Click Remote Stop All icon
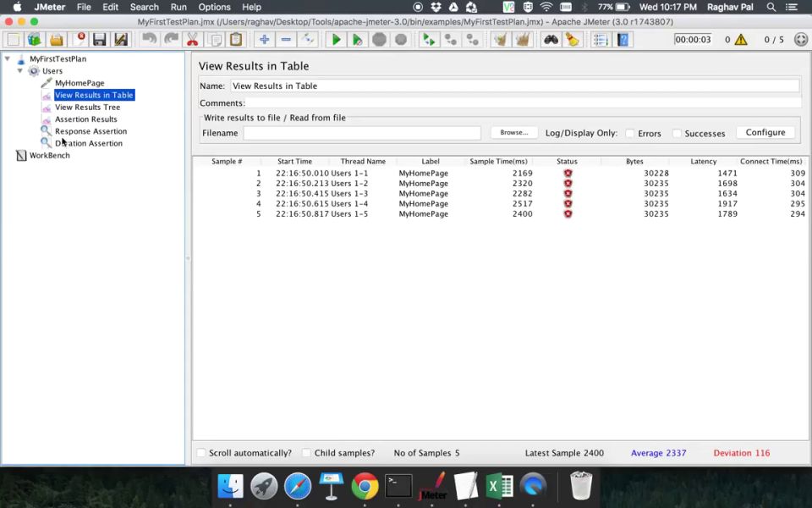 (x=451, y=40)
